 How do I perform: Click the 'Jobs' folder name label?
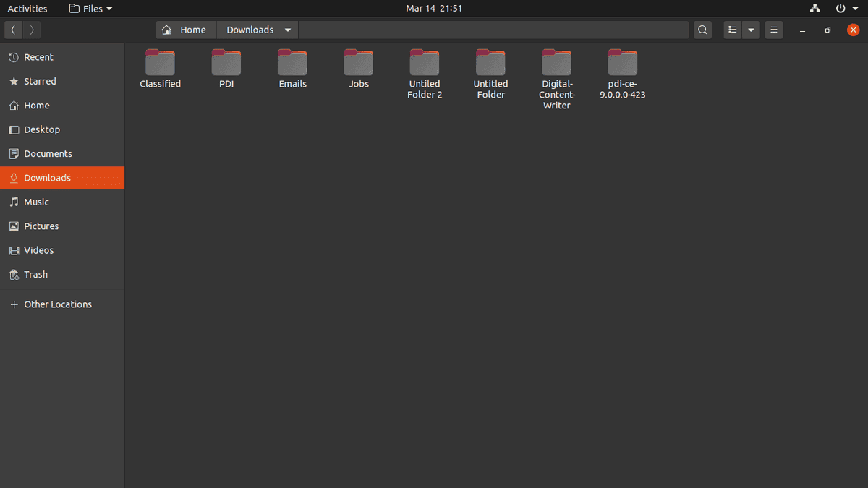(359, 84)
